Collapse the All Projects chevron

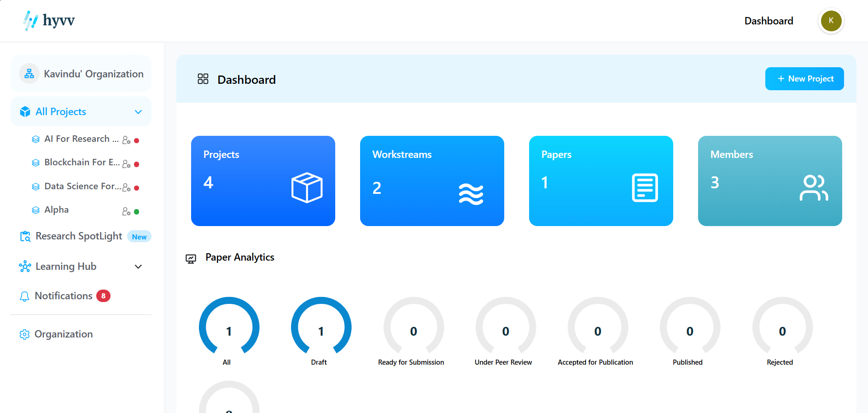138,112
